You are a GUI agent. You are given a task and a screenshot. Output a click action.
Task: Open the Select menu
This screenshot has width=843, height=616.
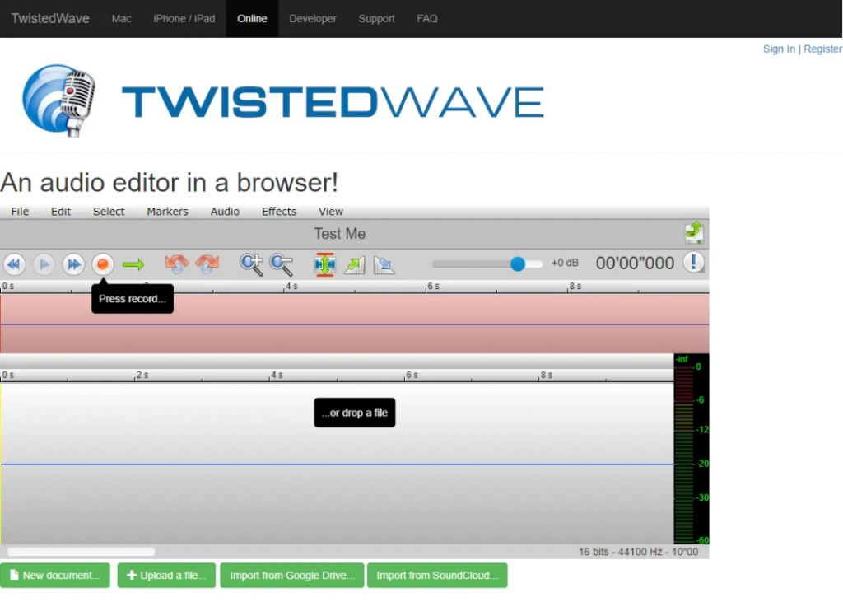coord(109,212)
